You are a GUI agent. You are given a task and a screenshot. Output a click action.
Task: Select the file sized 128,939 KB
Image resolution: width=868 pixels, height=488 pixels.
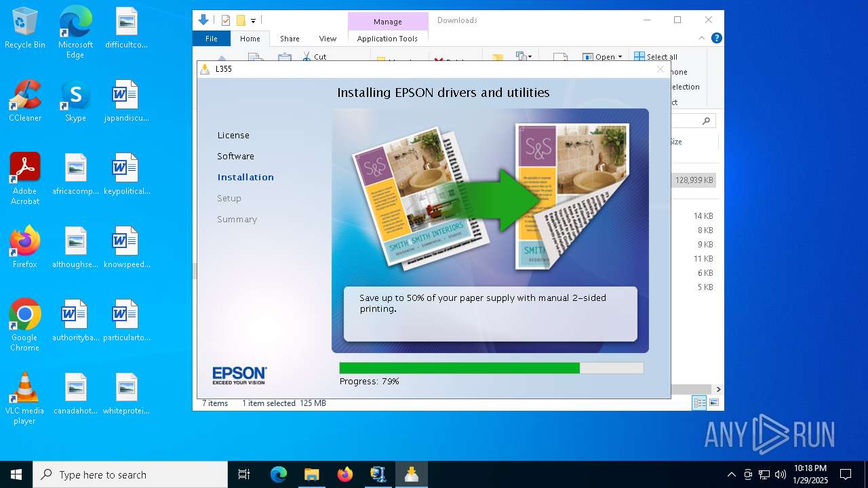(x=694, y=180)
